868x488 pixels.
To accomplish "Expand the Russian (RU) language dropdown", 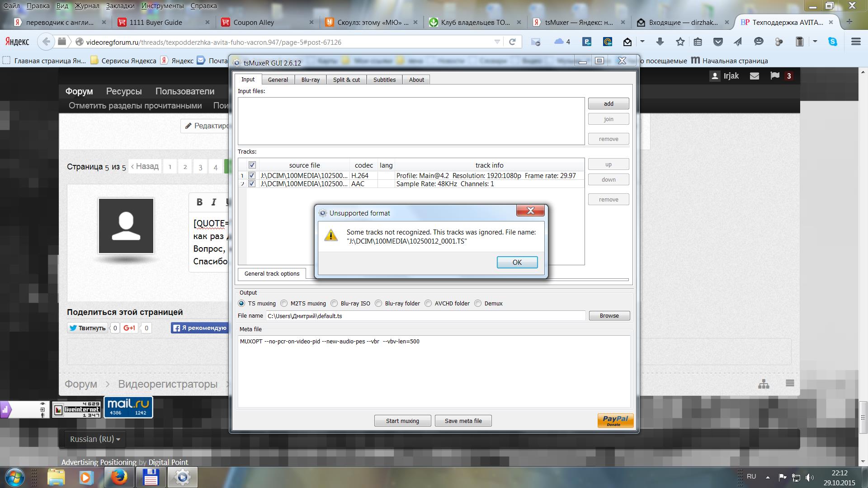I will [95, 439].
